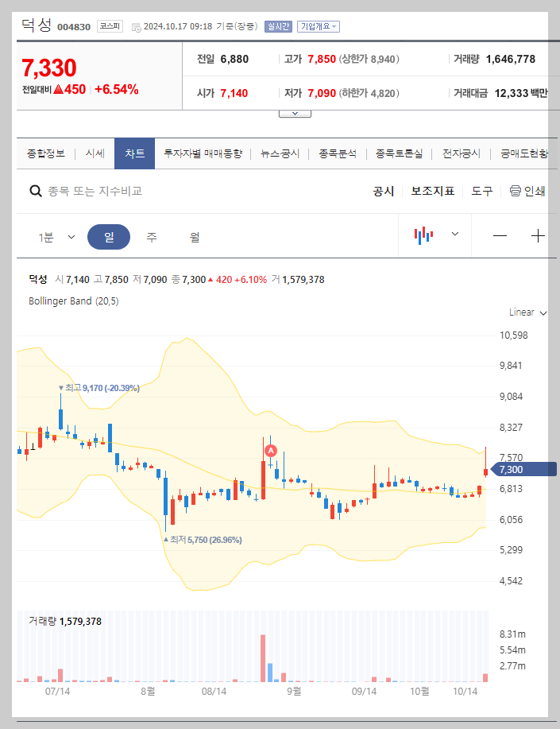This screenshot has width=560, height=729.
Task: Open the 도구 tools menu
Action: coord(481,191)
